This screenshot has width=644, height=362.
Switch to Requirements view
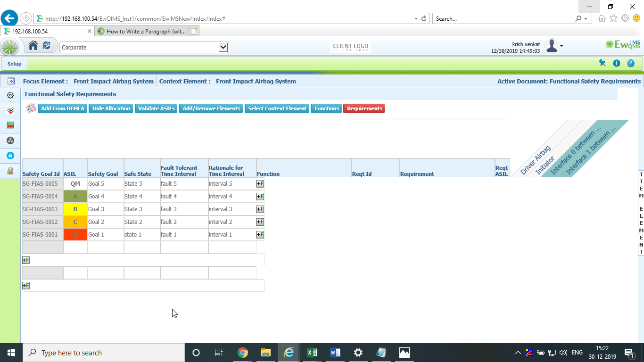(364, 108)
